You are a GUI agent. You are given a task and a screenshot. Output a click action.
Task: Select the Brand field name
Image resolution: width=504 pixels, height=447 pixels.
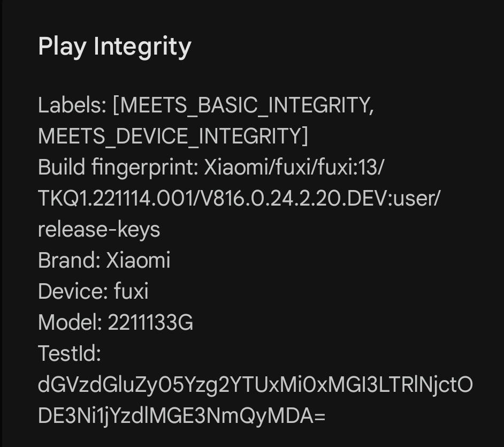[x=68, y=261]
